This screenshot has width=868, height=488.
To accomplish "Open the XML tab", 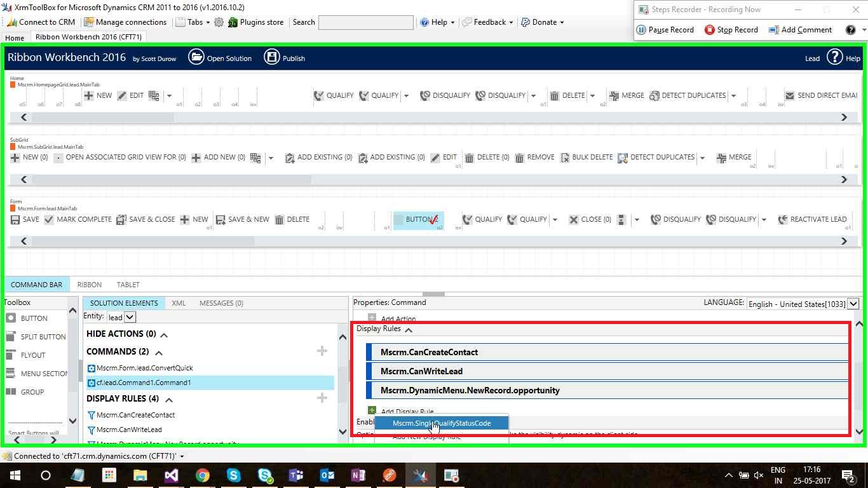I will [179, 303].
